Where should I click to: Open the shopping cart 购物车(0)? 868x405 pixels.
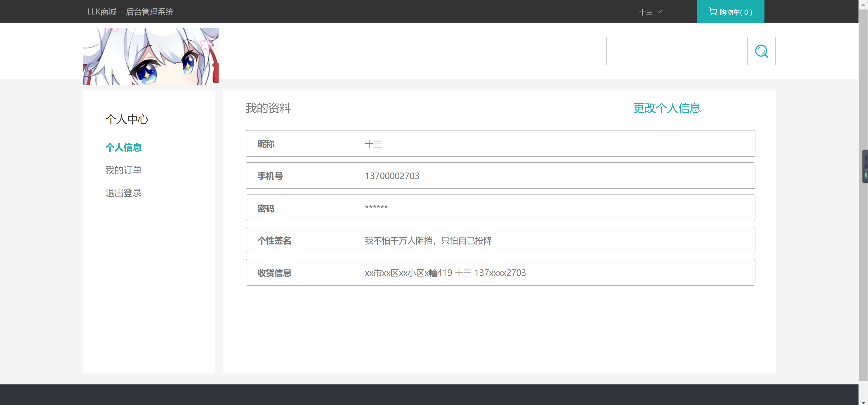coord(730,12)
